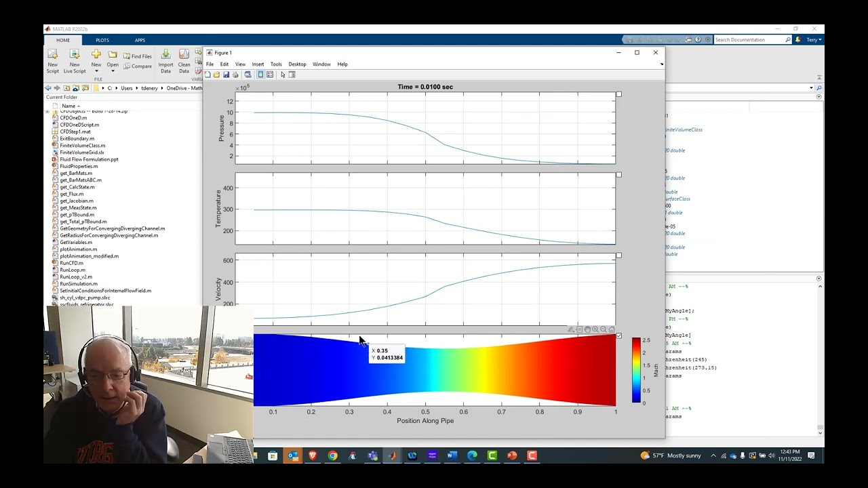Click Name column header in Current Folder
The height and width of the screenshot is (488, 868).
point(70,106)
